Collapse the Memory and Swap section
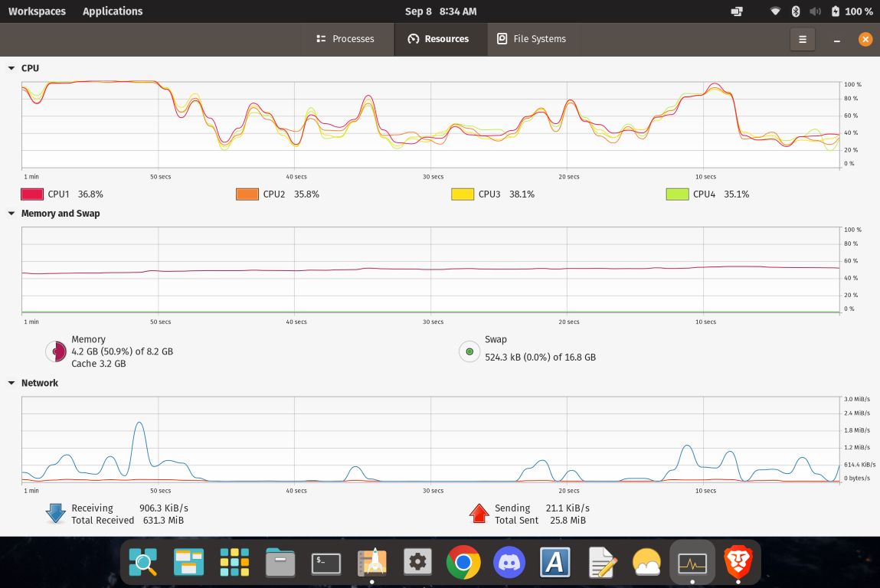Image resolution: width=880 pixels, height=588 pixels. coord(11,214)
